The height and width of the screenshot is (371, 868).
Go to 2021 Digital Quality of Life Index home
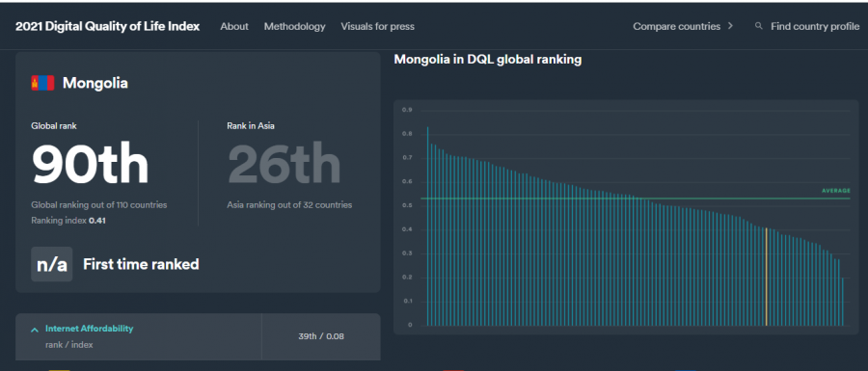[107, 26]
